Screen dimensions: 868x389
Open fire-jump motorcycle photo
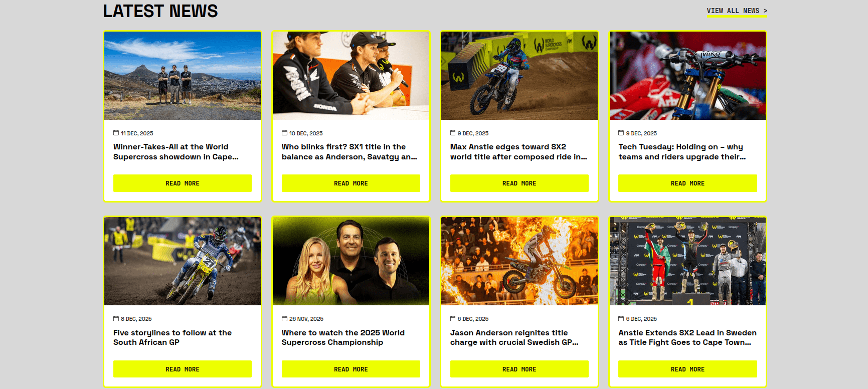(x=519, y=261)
